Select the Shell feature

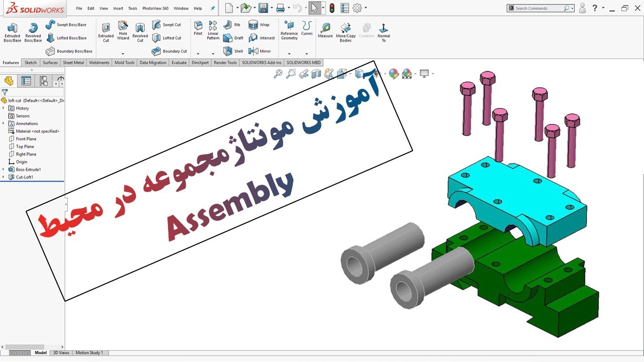(x=233, y=51)
